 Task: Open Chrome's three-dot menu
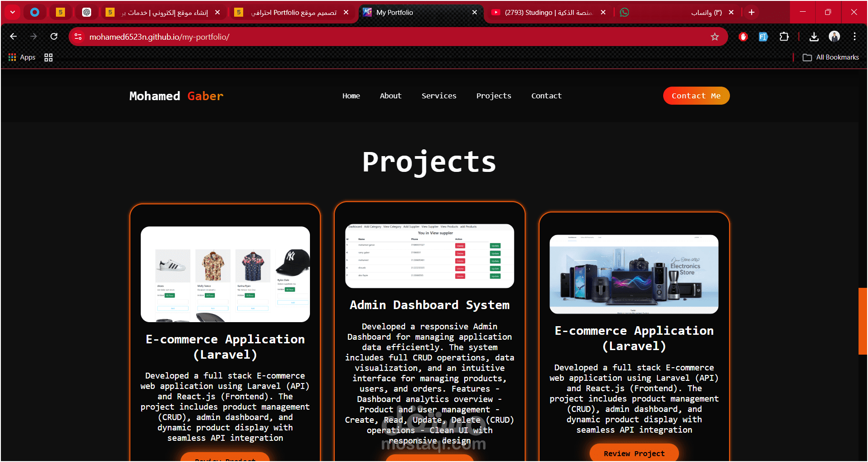pos(854,37)
